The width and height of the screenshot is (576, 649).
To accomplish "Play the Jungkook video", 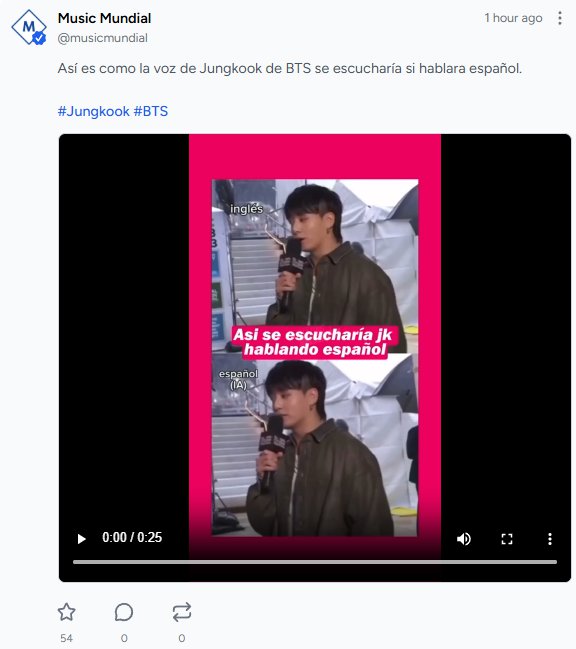I will [82, 538].
